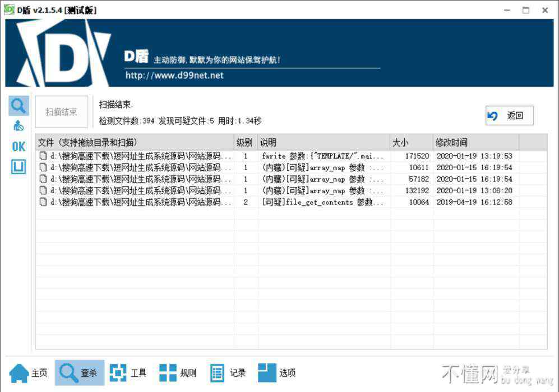The height and width of the screenshot is (392, 559).
Task: Open the 工具 tools tab
Action: 128,373
